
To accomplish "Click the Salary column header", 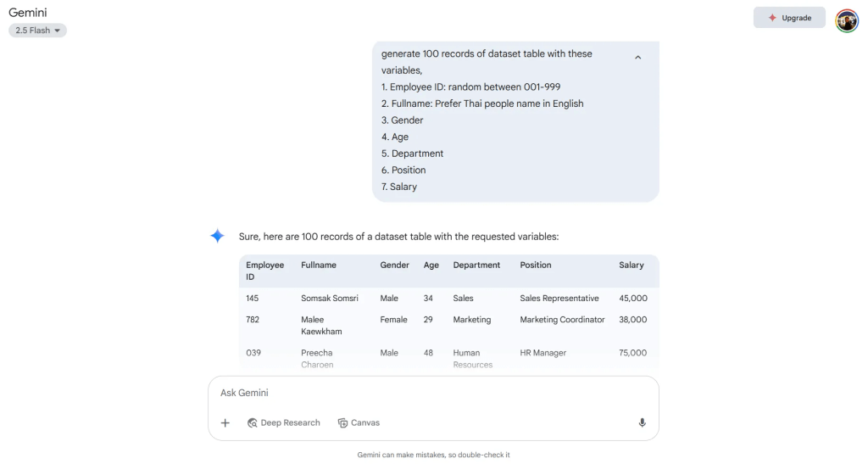I will click(x=631, y=265).
